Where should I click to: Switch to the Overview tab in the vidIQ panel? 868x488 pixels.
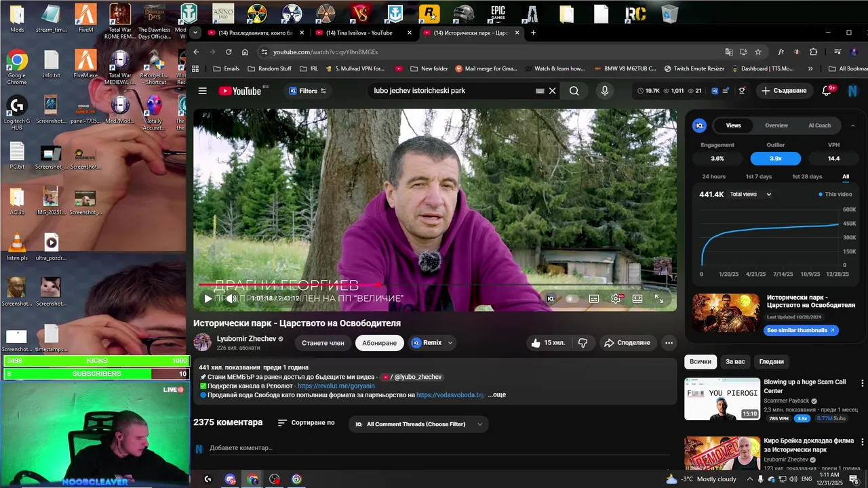776,125
